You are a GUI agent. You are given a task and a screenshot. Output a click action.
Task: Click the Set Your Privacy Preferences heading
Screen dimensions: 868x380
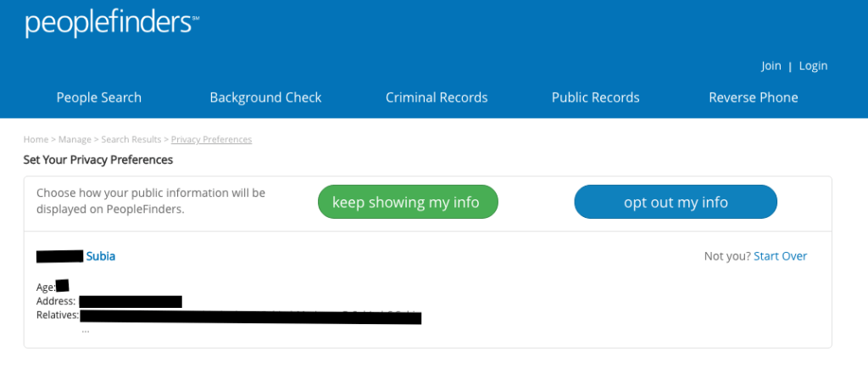pyautogui.click(x=97, y=159)
